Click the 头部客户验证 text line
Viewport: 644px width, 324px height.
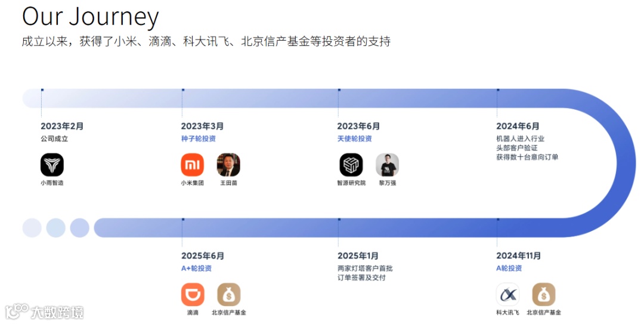(516, 147)
